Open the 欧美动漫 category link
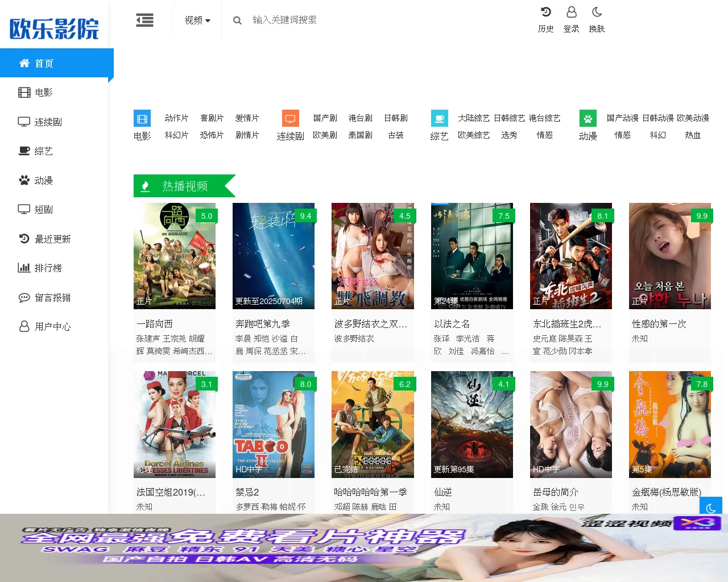 tap(693, 118)
